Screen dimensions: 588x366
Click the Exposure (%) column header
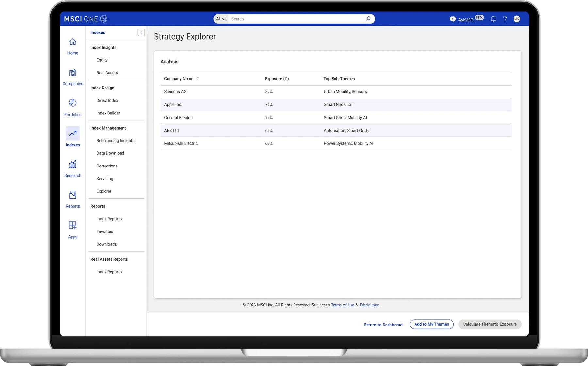click(277, 79)
